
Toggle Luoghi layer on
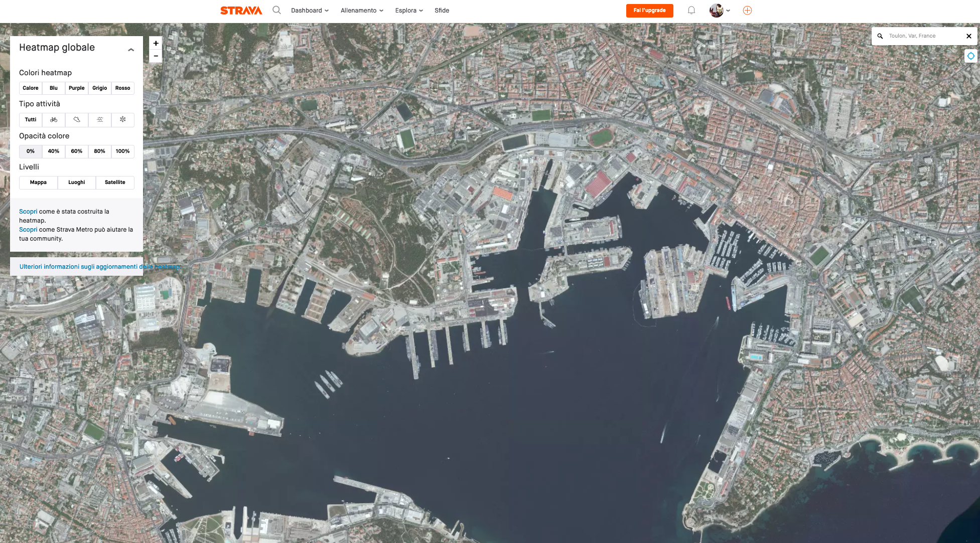coord(76,183)
